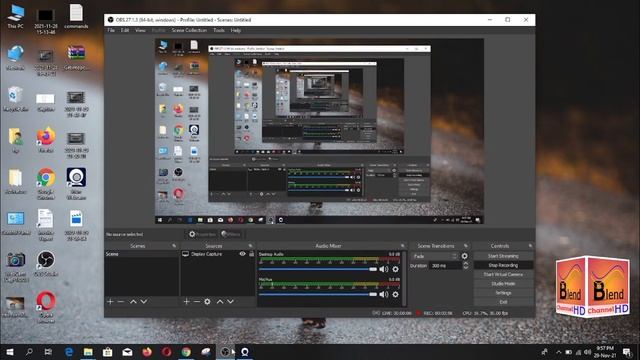The image size is (640, 360).
Task: Show hidden icons in the system tray
Action: 559,352
